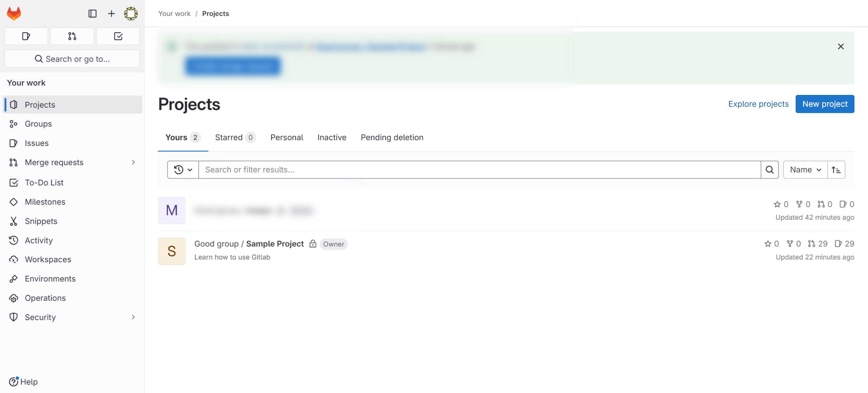Open the Sample Project S avatar thumbnail
868x393 pixels.
[172, 251]
